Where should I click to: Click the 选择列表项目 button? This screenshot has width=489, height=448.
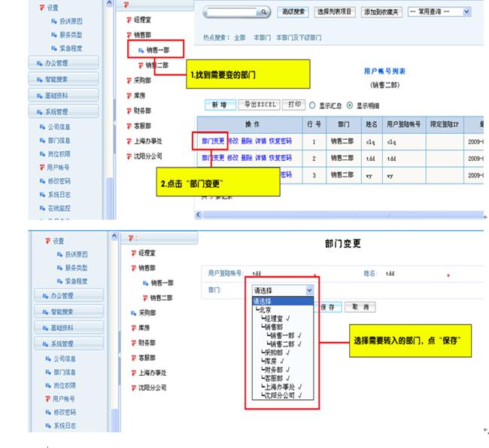pyautogui.click(x=334, y=12)
